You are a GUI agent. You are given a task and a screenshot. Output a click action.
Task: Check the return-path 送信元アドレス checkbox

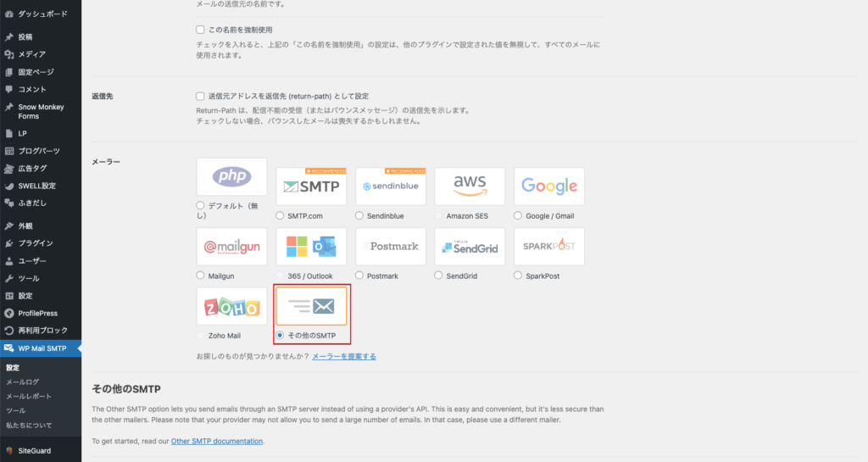200,97
